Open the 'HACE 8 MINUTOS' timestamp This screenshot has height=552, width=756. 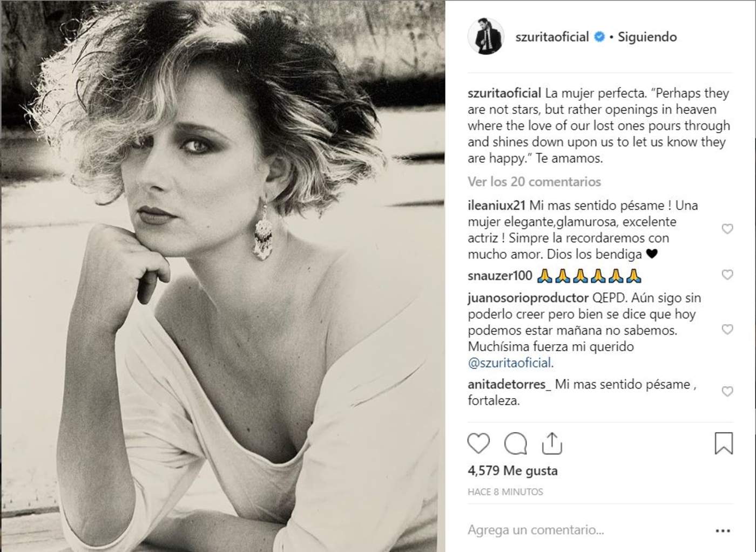[x=505, y=492]
